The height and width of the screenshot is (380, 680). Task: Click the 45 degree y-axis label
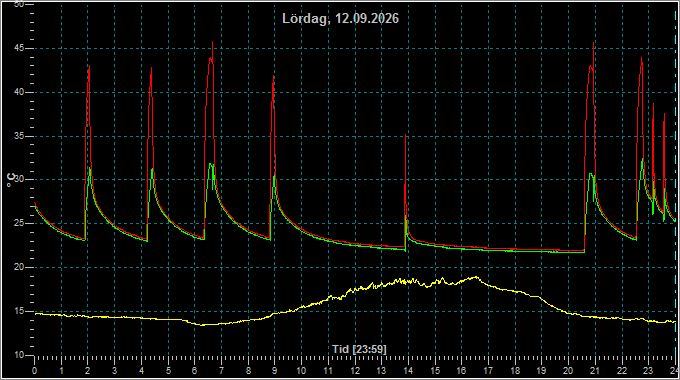(x=19, y=49)
